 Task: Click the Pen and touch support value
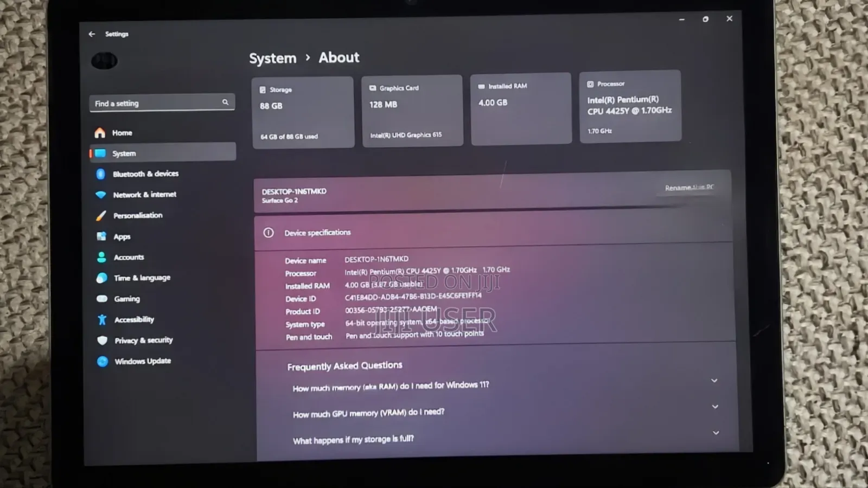click(x=414, y=335)
